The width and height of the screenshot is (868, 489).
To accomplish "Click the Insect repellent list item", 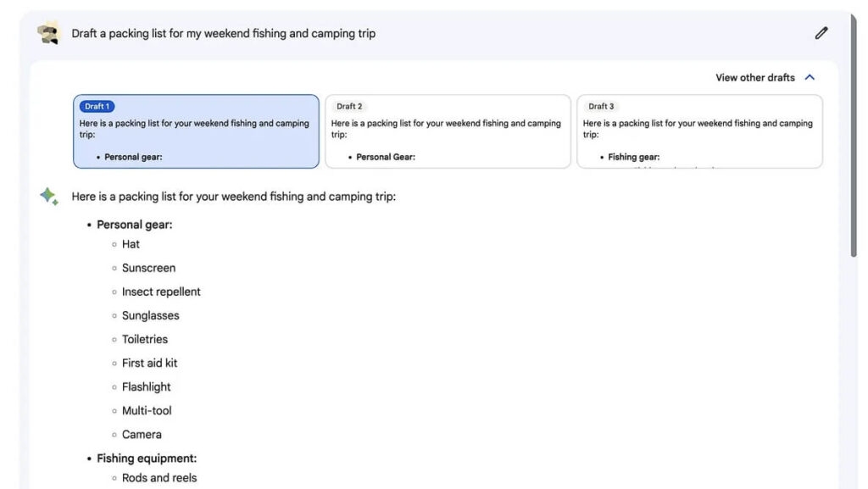I will pyautogui.click(x=161, y=292).
